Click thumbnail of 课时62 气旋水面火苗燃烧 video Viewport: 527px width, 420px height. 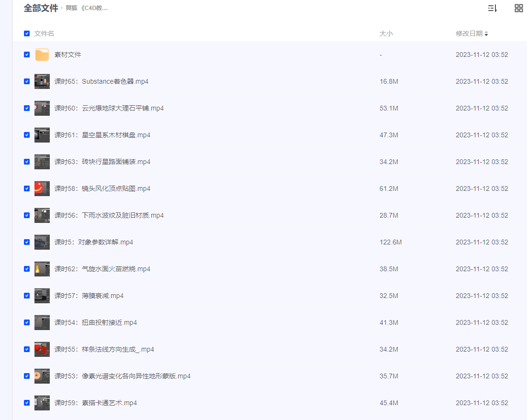42,269
